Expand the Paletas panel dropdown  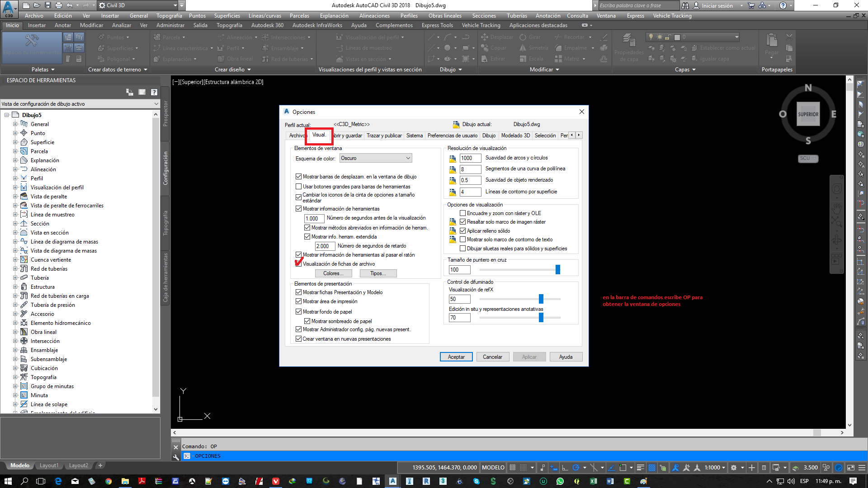[x=43, y=70]
